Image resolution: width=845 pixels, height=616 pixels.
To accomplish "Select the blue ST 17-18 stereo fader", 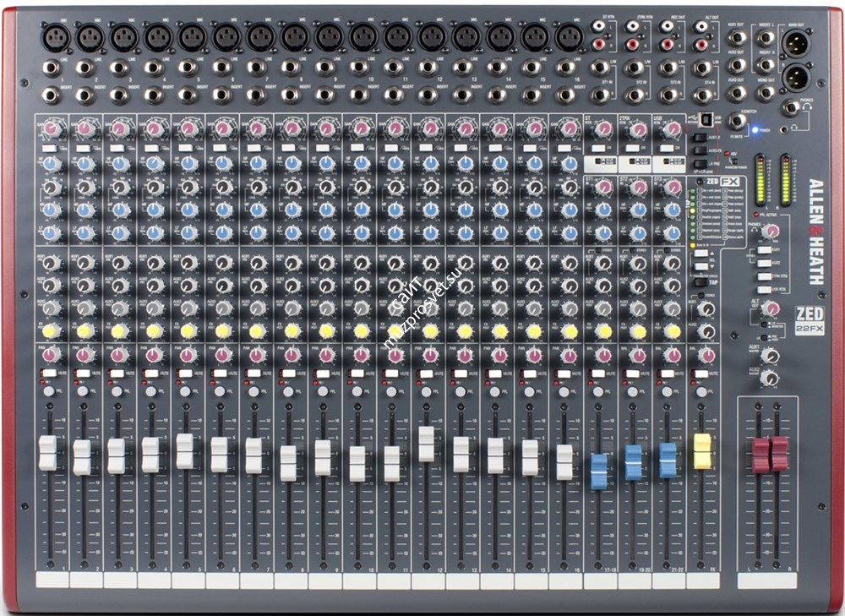I will pyautogui.click(x=599, y=471).
